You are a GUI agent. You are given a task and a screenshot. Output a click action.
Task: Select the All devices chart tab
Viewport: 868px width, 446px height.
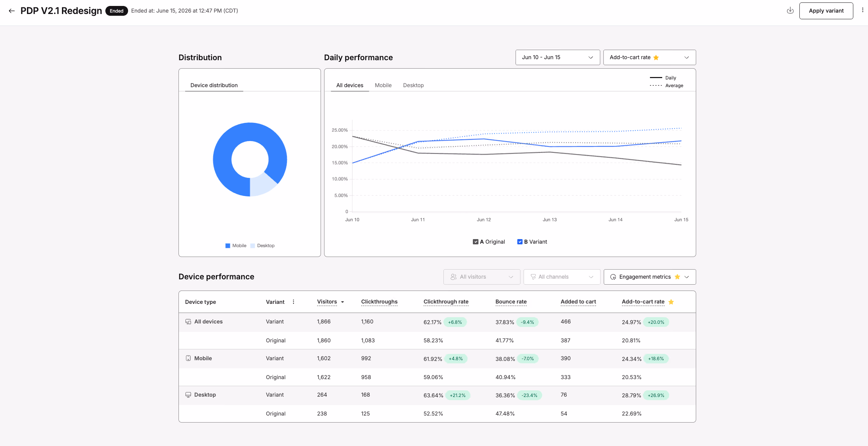[350, 85]
